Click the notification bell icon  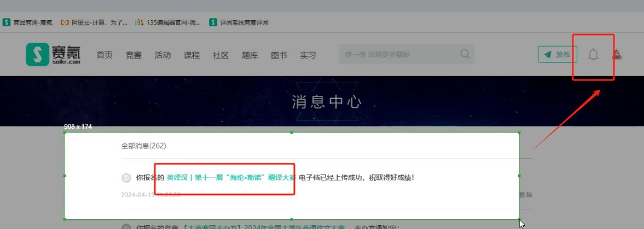click(593, 55)
